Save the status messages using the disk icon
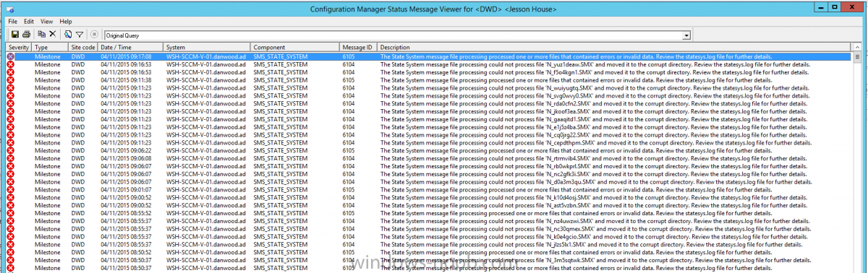The height and width of the screenshot is (273, 868). [x=14, y=34]
